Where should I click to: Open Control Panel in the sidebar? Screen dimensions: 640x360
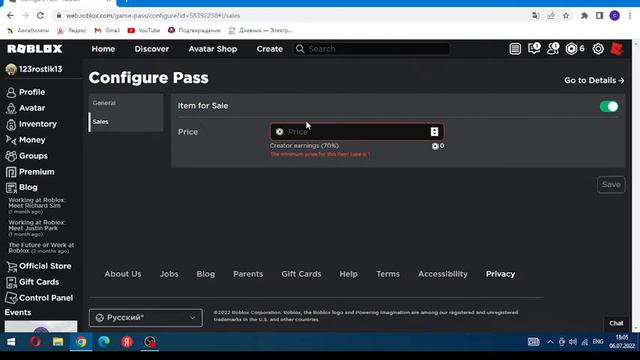pos(39,298)
